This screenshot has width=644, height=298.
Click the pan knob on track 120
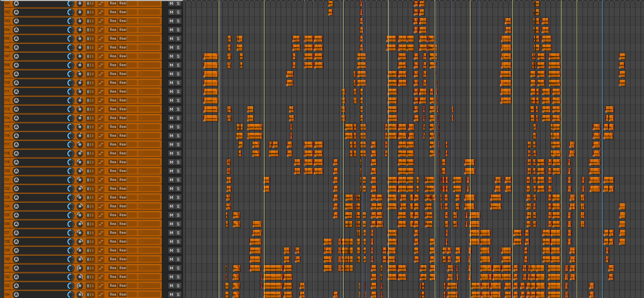[80, 171]
